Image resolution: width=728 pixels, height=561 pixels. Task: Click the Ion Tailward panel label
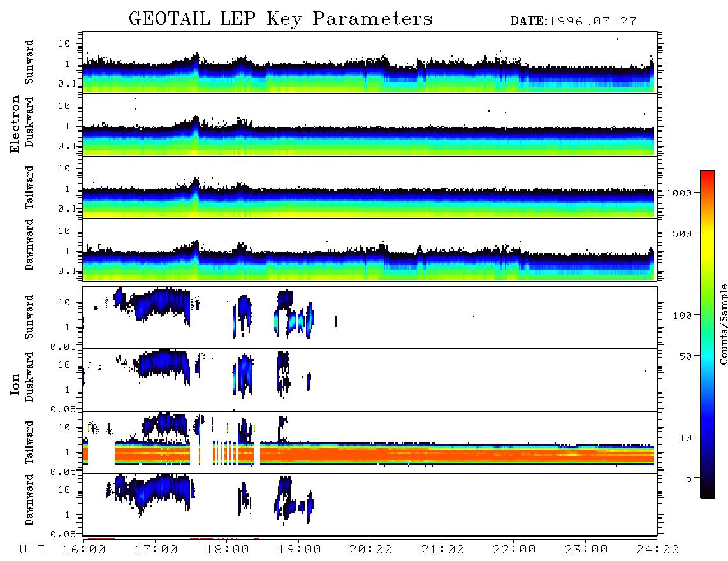[29, 442]
